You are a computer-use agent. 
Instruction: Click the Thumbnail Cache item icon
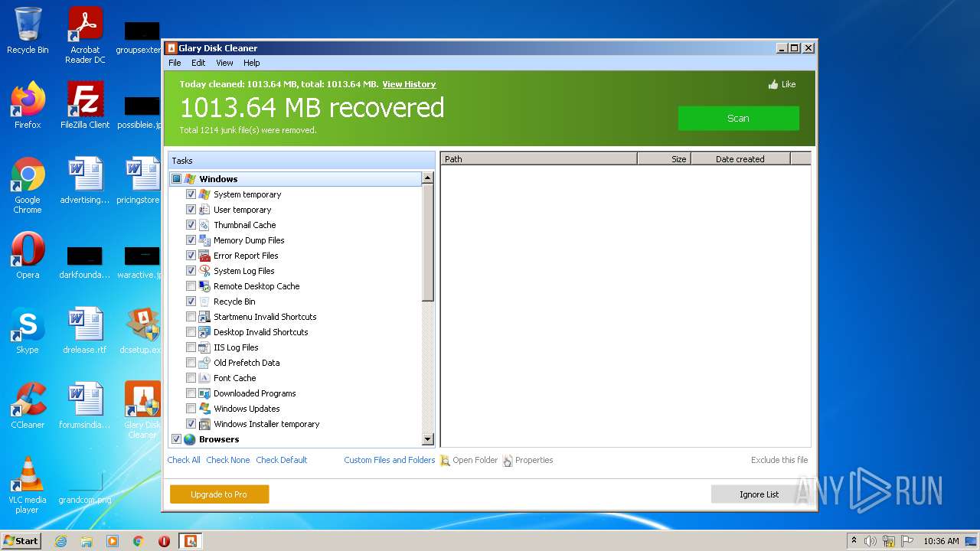point(204,225)
